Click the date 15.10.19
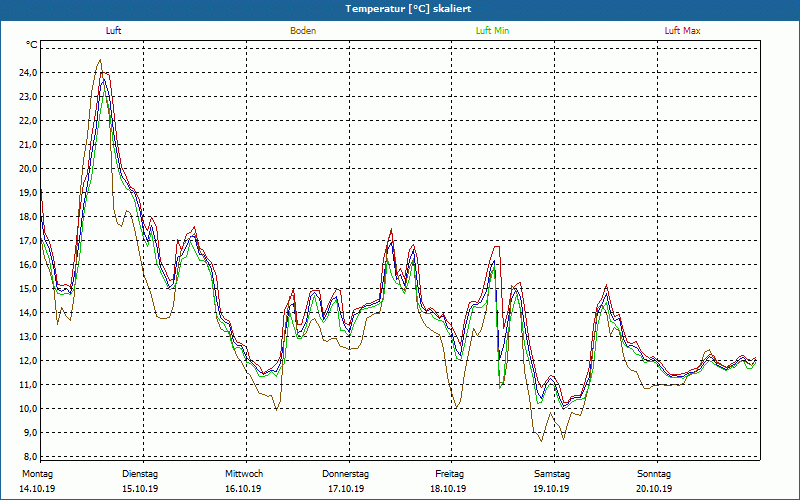The image size is (800, 500). coord(140,489)
